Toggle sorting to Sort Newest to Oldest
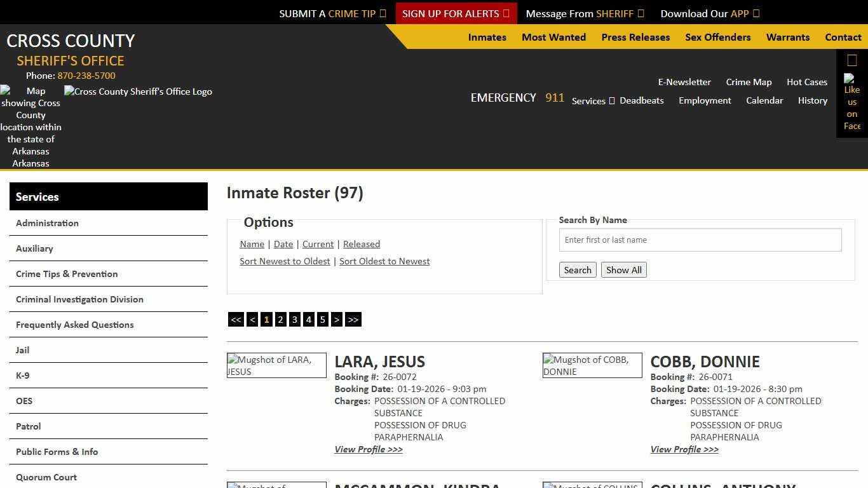 285,261
